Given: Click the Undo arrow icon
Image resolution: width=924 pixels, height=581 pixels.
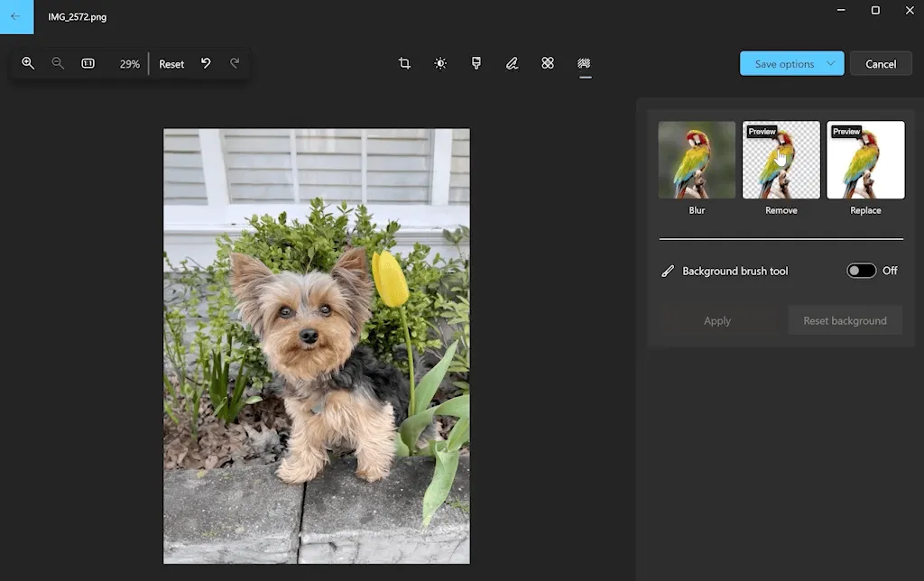Looking at the screenshot, I should click(x=205, y=63).
